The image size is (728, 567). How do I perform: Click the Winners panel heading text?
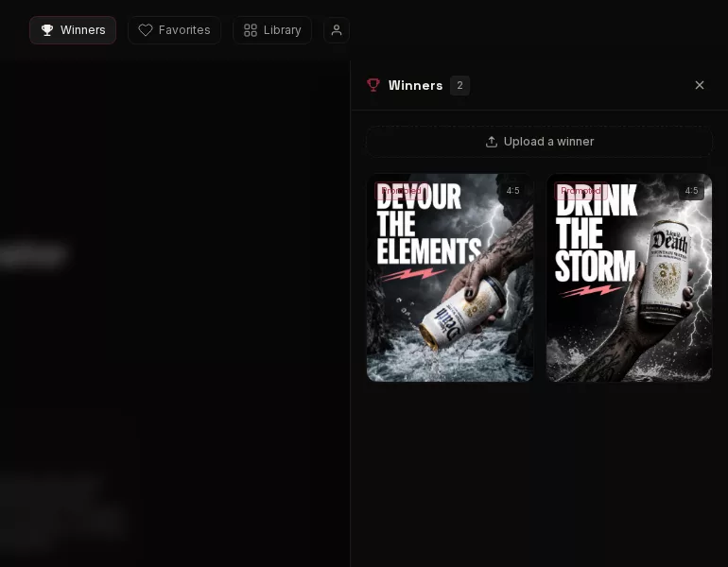(416, 85)
